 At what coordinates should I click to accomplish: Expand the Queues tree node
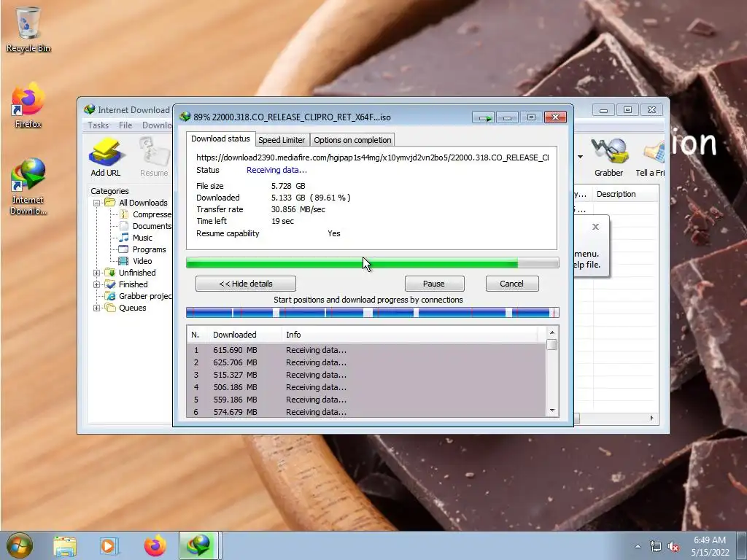(x=97, y=308)
